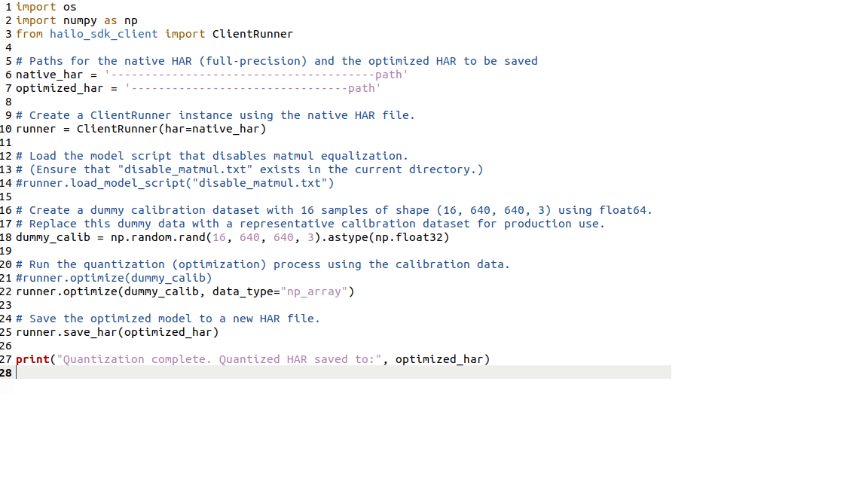Viewport: 868px width, 488px height.
Task: Click the 'print' keyword on line 27
Action: (32, 359)
